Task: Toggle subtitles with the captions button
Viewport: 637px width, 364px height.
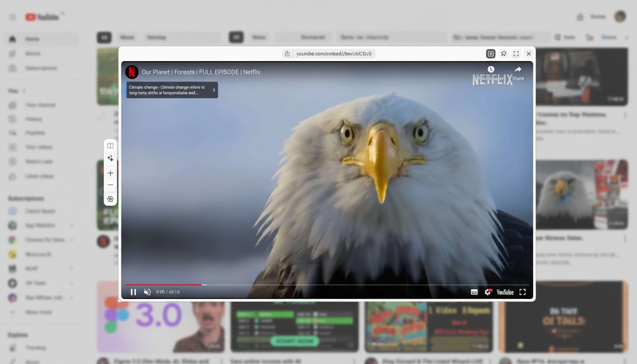Action: click(x=474, y=292)
